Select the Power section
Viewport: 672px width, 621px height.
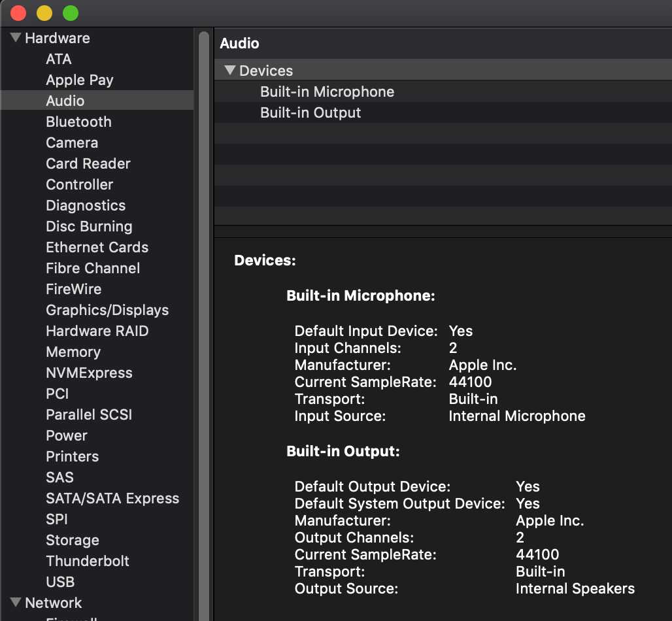pos(67,435)
